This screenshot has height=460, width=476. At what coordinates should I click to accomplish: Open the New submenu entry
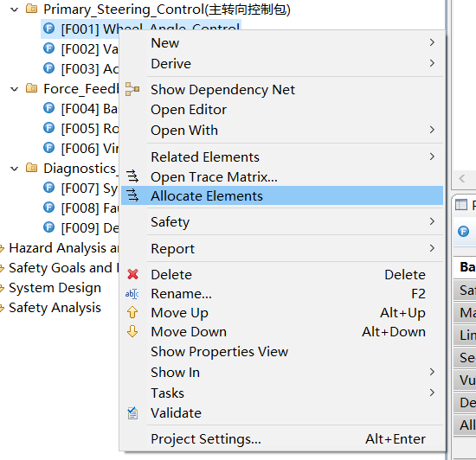tap(282, 42)
